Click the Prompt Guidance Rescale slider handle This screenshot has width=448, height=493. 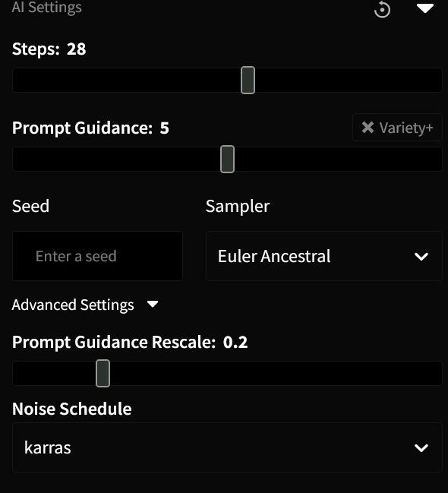pyautogui.click(x=103, y=373)
